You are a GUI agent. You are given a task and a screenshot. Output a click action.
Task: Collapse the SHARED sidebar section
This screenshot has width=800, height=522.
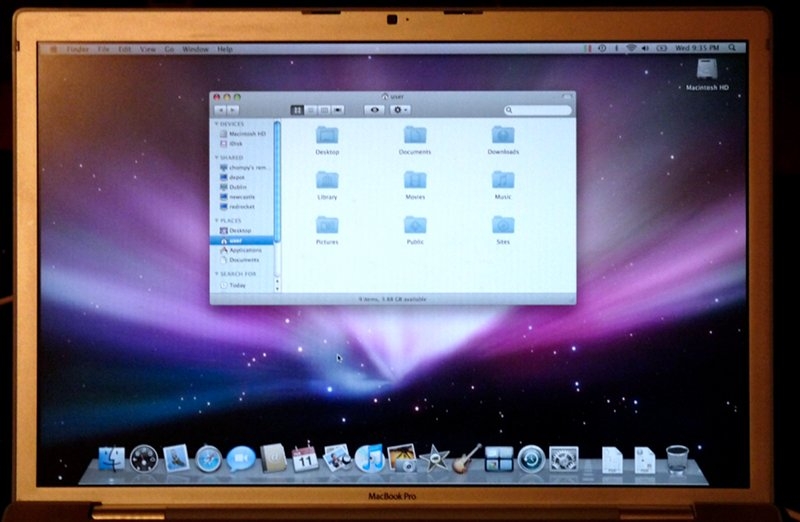pos(217,158)
